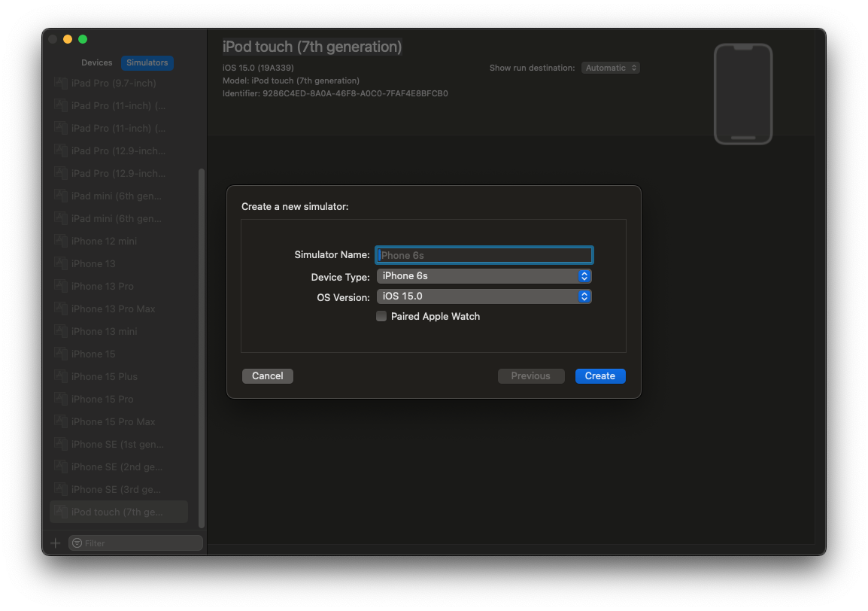Click the filter icon in the Filter field

(77, 543)
